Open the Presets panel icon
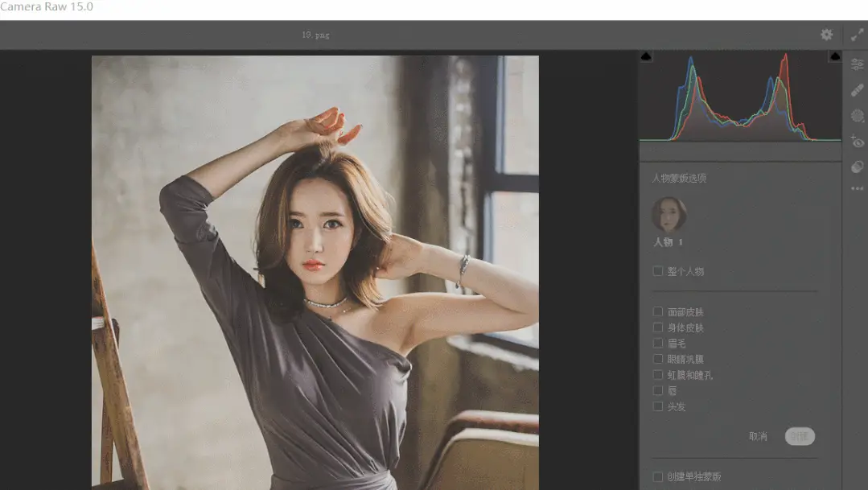The image size is (868, 490). coord(855,167)
